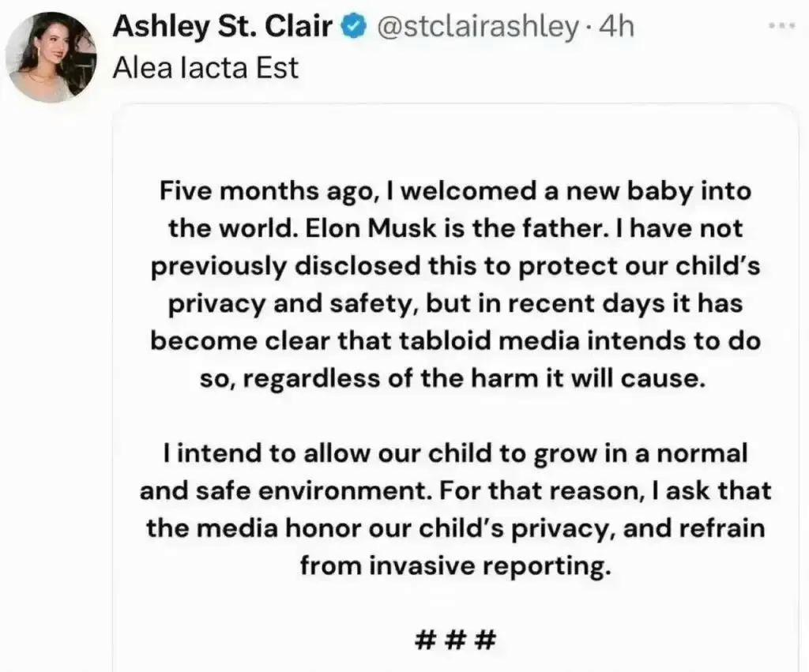Click the line starting "Five months ago"
The width and height of the screenshot is (809, 672).
[454, 191]
